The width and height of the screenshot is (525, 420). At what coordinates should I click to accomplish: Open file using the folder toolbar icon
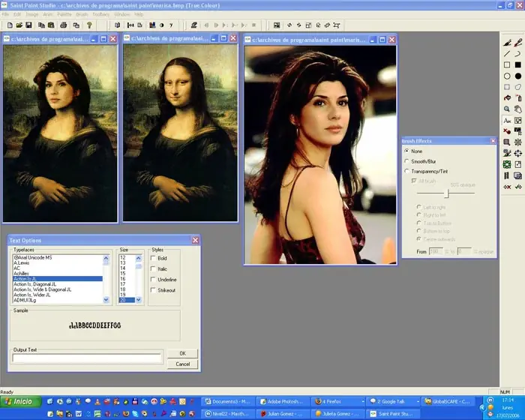click(18, 25)
